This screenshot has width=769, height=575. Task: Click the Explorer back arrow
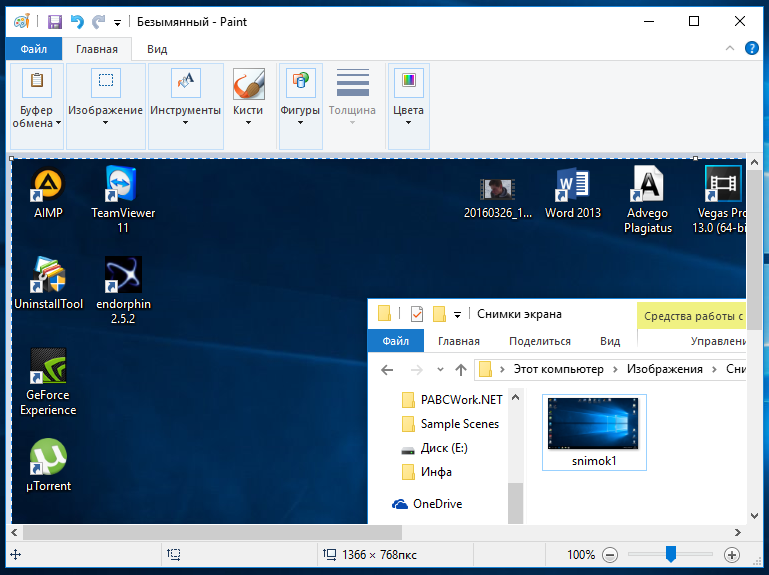click(x=387, y=369)
